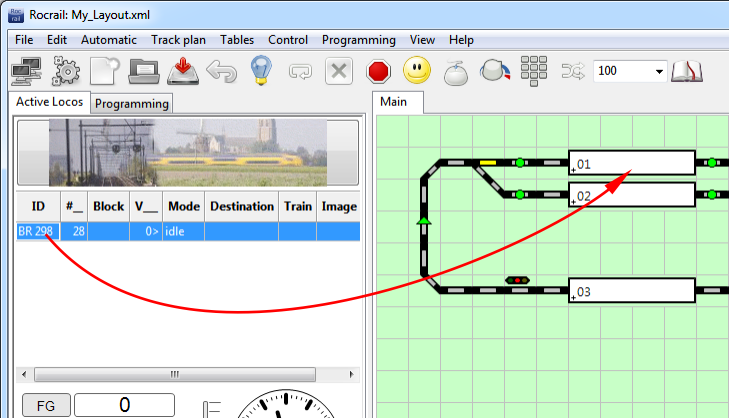Open the zoom level 100 dropdown

(659, 72)
